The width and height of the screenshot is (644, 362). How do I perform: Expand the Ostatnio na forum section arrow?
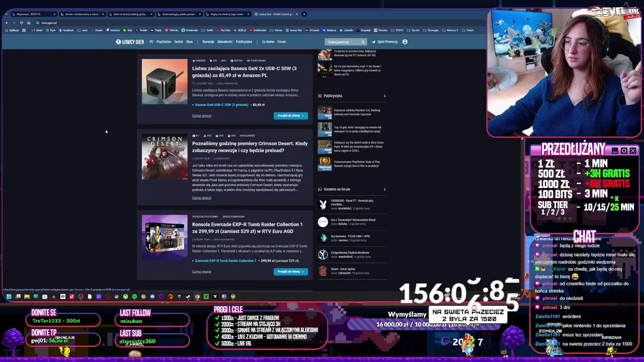pos(384,190)
